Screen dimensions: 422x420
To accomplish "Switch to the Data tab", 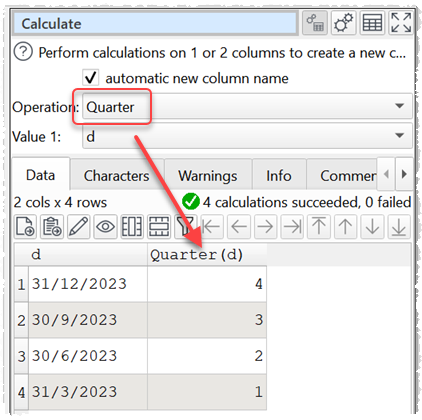I will [x=41, y=175].
